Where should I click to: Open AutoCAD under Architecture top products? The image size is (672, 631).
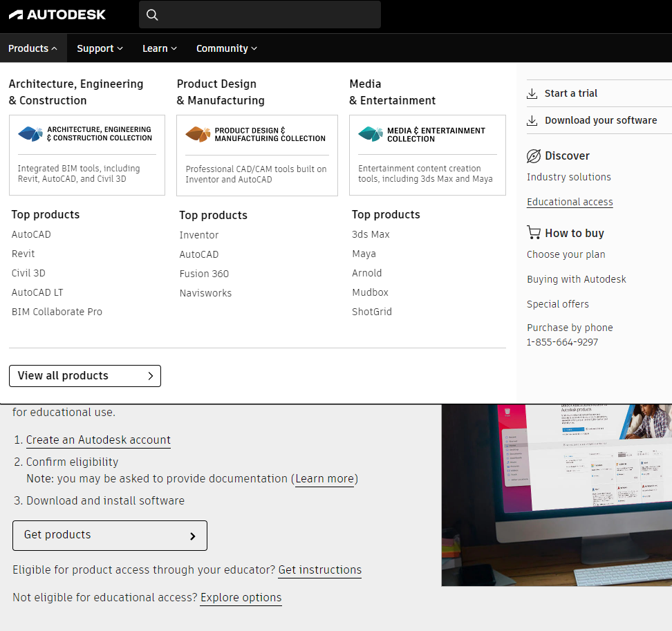coord(31,234)
